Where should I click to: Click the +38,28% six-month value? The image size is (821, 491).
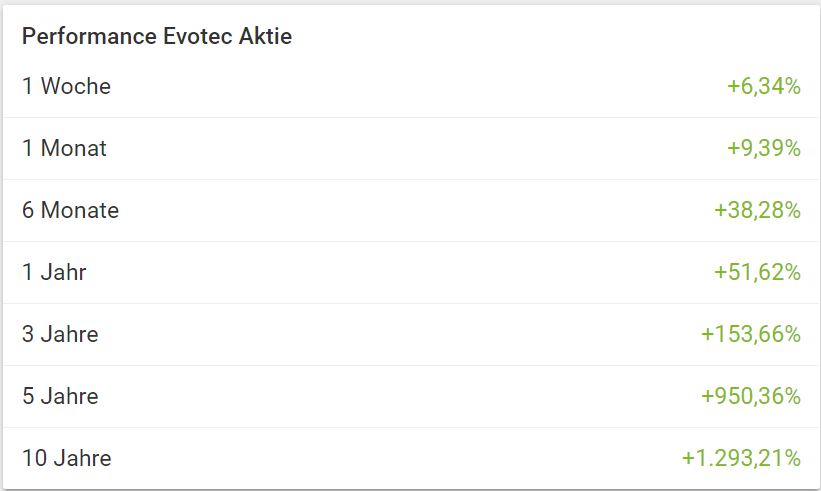[x=757, y=211]
